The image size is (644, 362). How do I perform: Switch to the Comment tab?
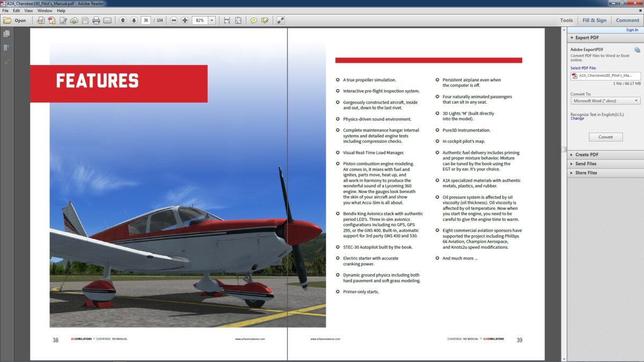[627, 20]
